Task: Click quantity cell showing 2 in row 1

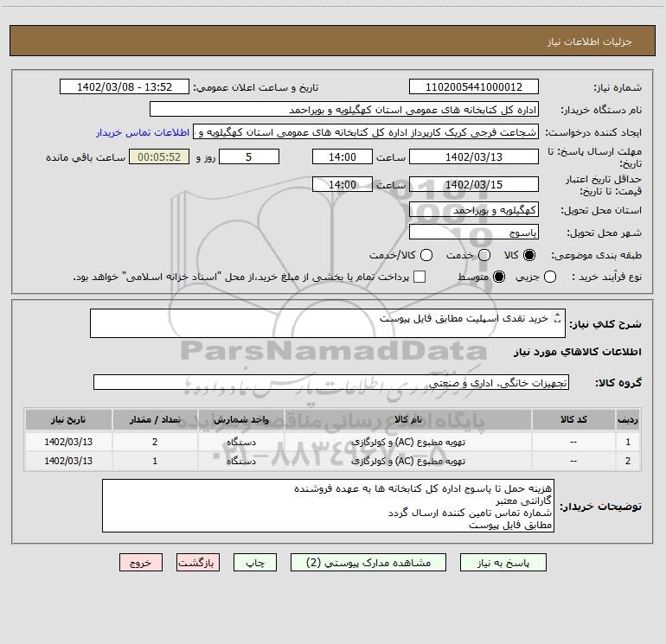Action: [x=155, y=442]
